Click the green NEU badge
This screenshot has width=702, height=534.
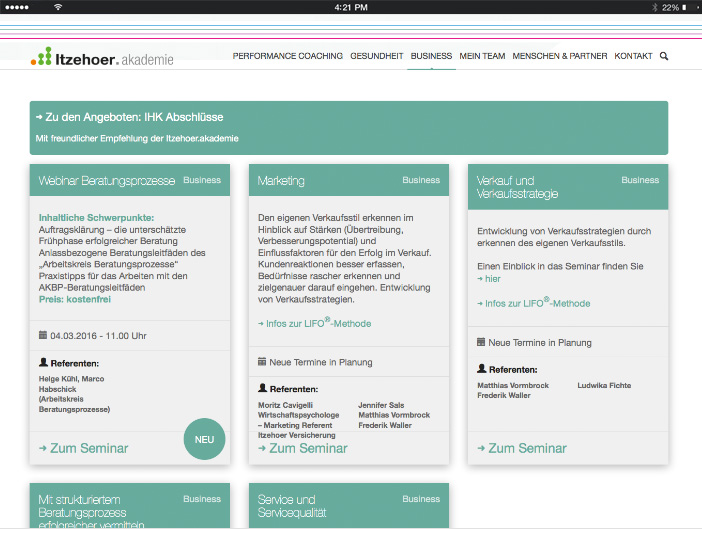click(x=205, y=439)
